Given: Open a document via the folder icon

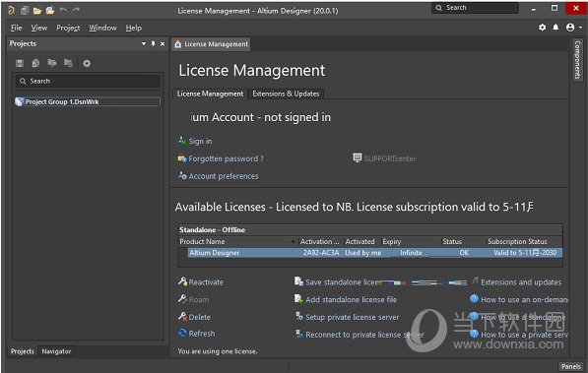Looking at the screenshot, I should 37,11.
